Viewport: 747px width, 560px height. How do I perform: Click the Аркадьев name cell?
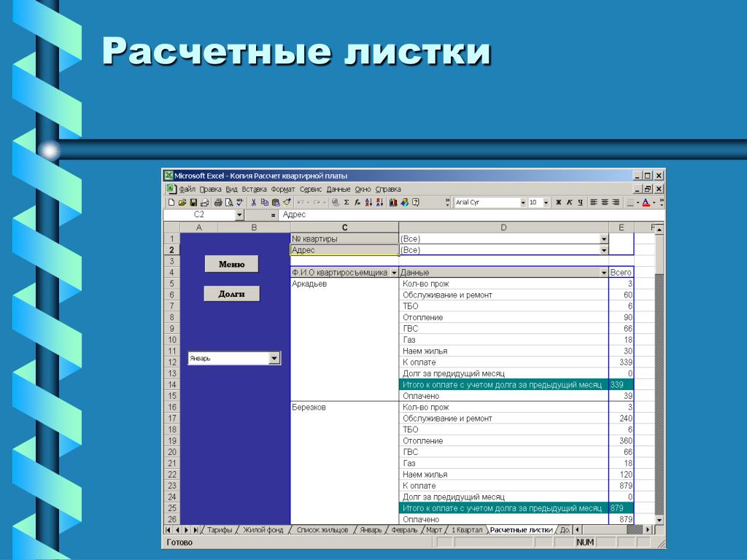coord(344,284)
